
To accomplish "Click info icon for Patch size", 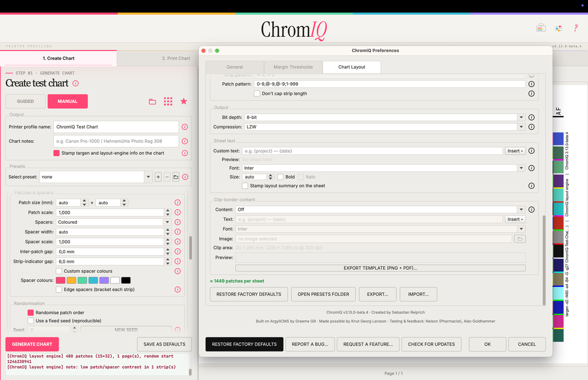I will click(177, 203).
